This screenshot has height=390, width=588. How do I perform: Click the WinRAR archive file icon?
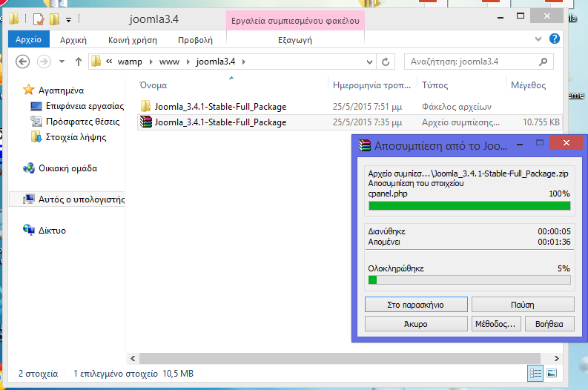146,122
